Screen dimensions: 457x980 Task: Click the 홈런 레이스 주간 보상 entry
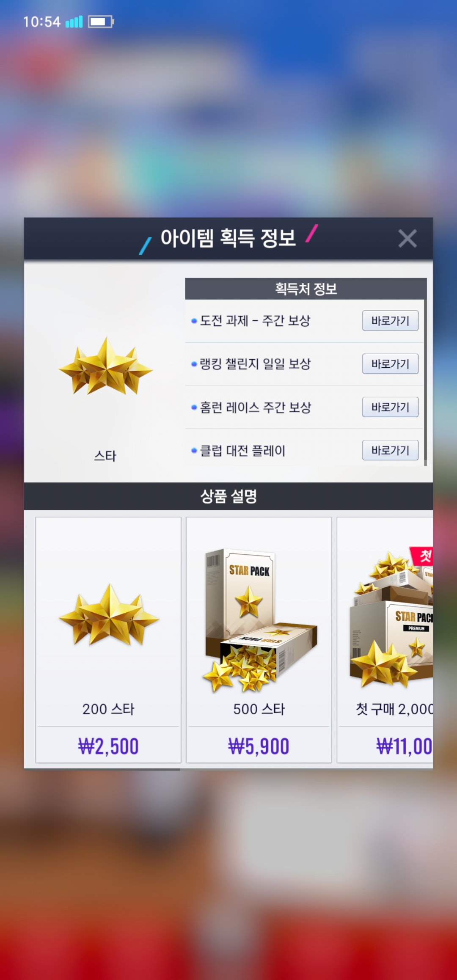[255, 407]
